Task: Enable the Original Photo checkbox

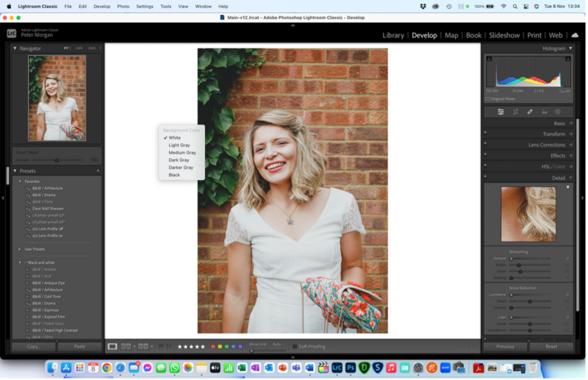Action: (x=488, y=99)
